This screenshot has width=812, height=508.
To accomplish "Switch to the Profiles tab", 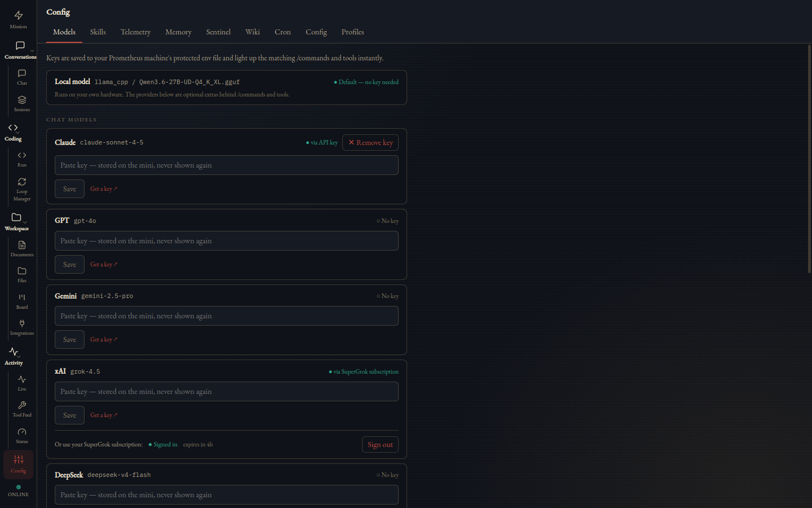I will [352, 32].
